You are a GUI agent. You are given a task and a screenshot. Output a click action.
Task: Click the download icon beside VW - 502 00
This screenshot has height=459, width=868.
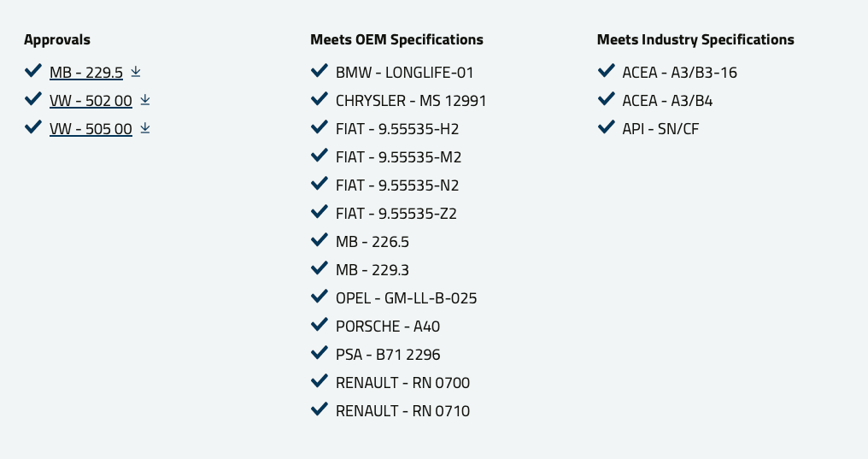pyautogui.click(x=145, y=100)
